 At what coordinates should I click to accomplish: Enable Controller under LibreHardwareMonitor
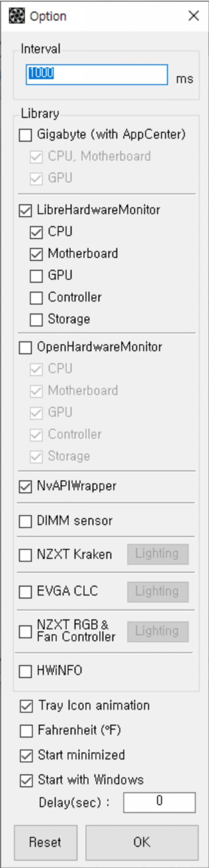coord(36,298)
